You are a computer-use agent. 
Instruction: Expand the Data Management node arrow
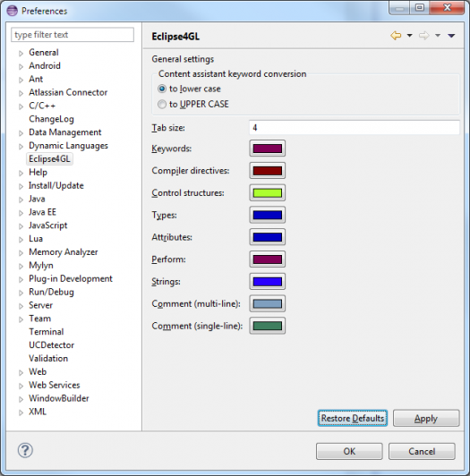(21, 133)
